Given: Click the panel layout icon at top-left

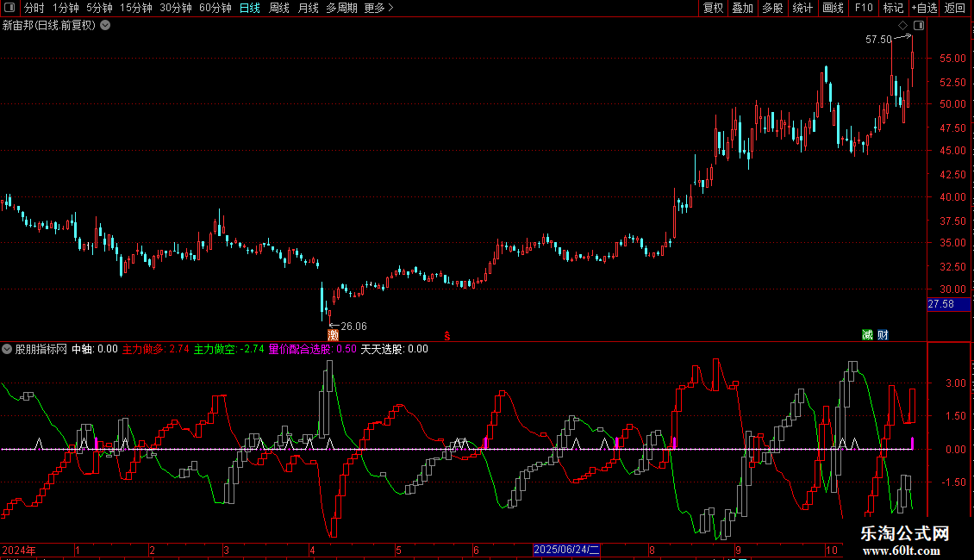Looking at the screenshot, I should [9, 8].
